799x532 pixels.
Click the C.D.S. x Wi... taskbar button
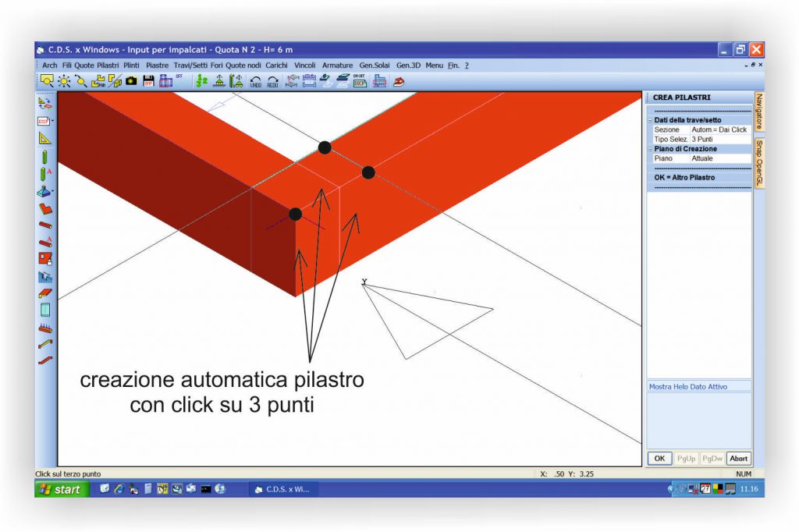282,489
